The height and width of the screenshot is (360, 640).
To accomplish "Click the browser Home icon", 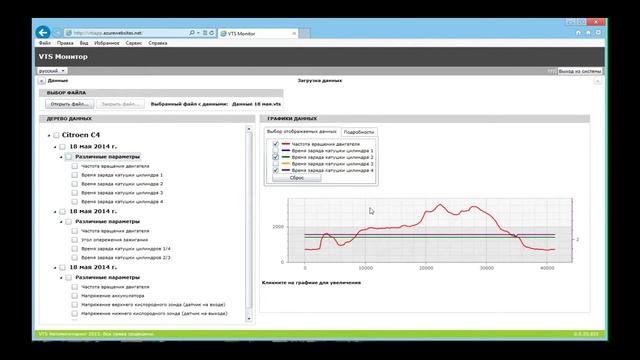I will coord(578,33).
